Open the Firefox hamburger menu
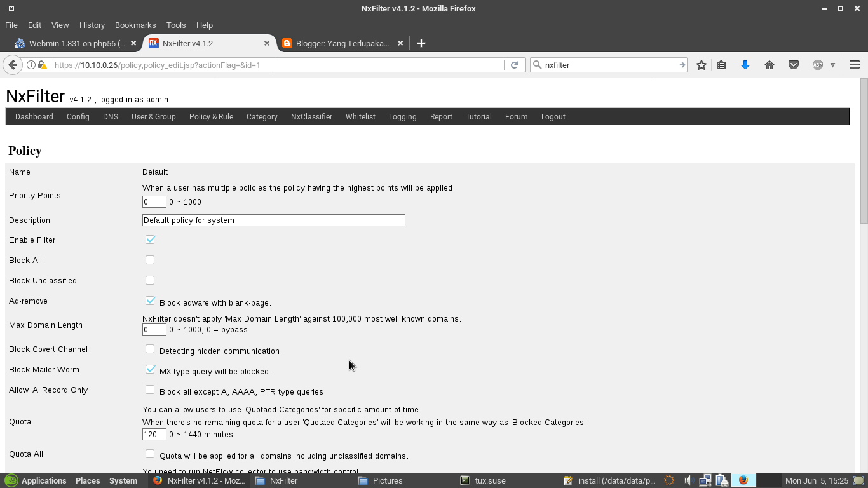868x488 pixels. 855,65
